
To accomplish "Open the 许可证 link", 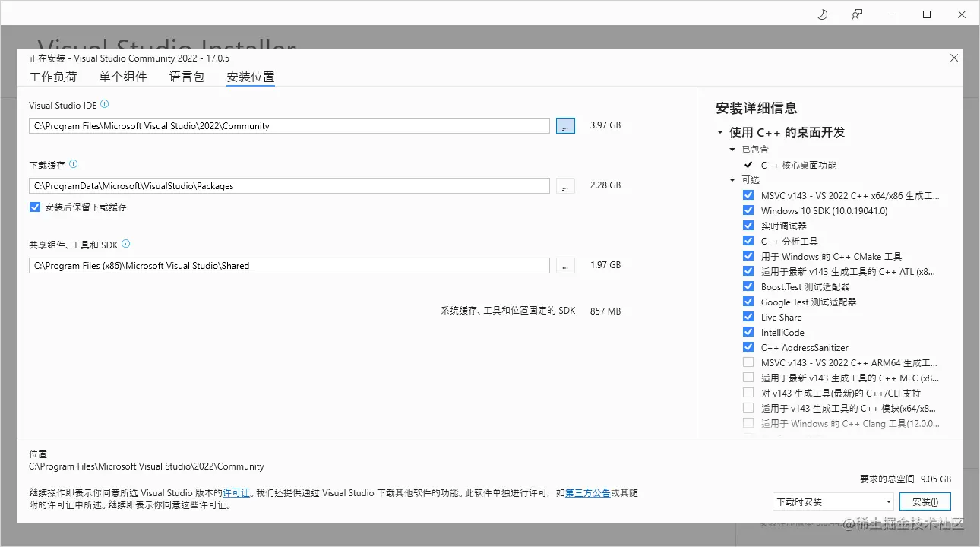I will click(236, 493).
